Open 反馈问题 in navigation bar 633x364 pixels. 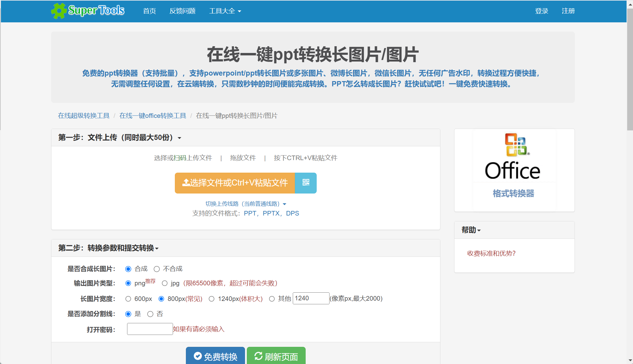pos(183,11)
